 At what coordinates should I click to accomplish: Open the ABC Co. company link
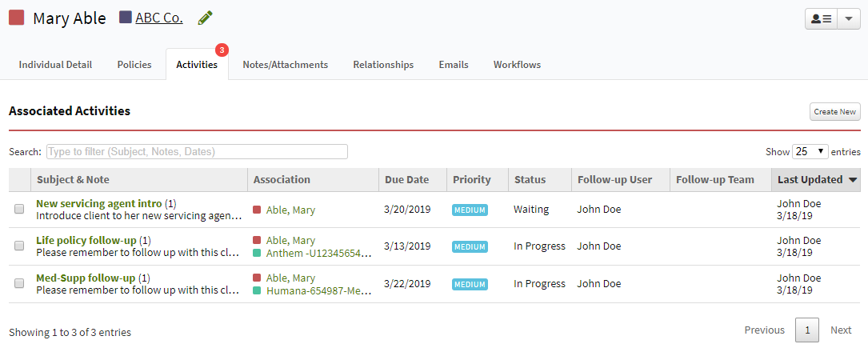pyautogui.click(x=159, y=18)
